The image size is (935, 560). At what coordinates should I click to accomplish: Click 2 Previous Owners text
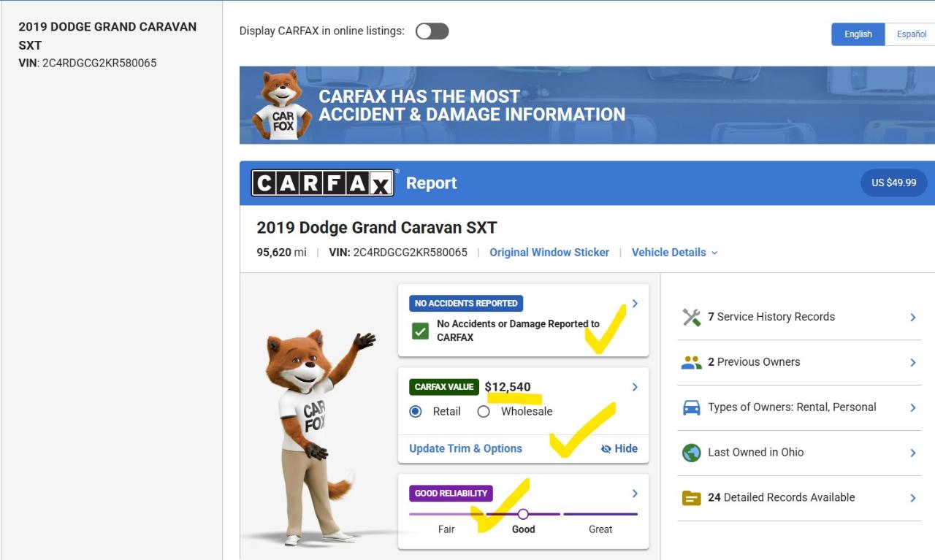pyautogui.click(x=754, y=362)
